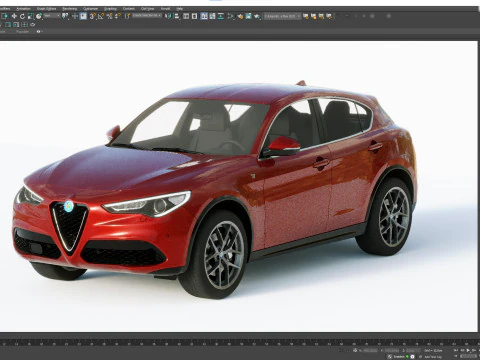Click the current frame number field
The height and width of the screenshot is (360, 480).
[x=469, y=356]
